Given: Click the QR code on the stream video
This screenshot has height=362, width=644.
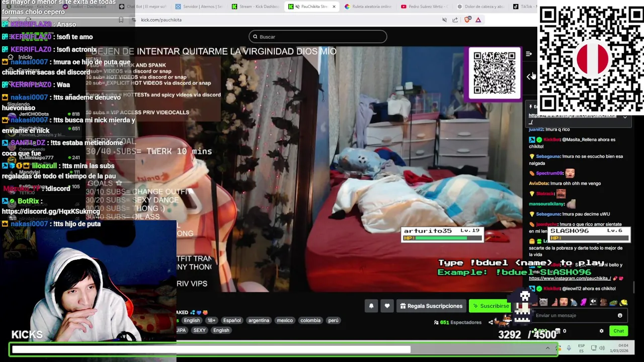Looking at the screenshot, I should coord(495,73).
